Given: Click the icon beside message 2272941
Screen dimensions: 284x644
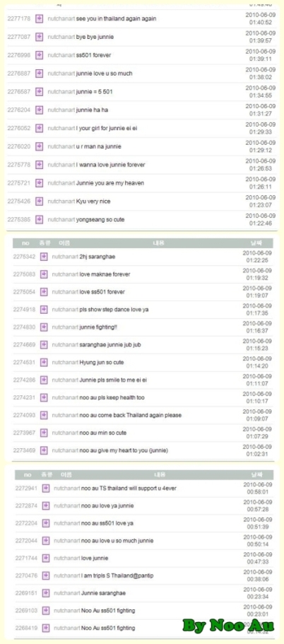Looking at the screenshot, I should 45,488.
